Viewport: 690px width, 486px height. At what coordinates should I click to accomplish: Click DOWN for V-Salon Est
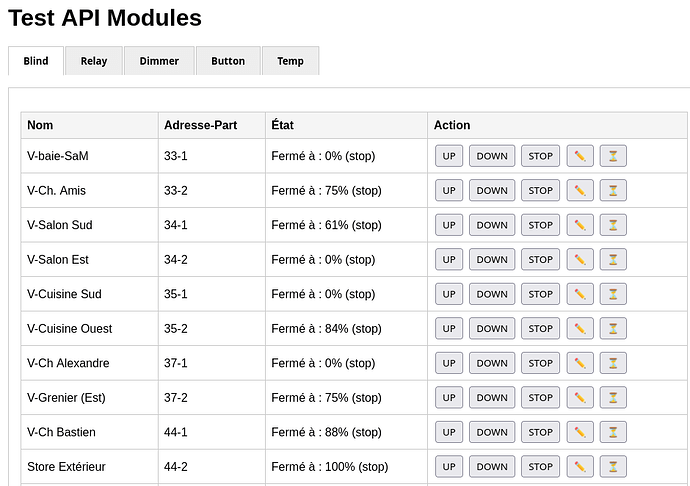coord(492,260)
